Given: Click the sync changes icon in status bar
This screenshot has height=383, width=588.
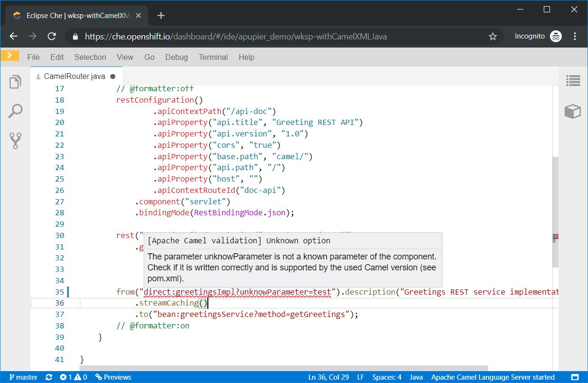Looking at the screenshot, I should pos(49,377).
